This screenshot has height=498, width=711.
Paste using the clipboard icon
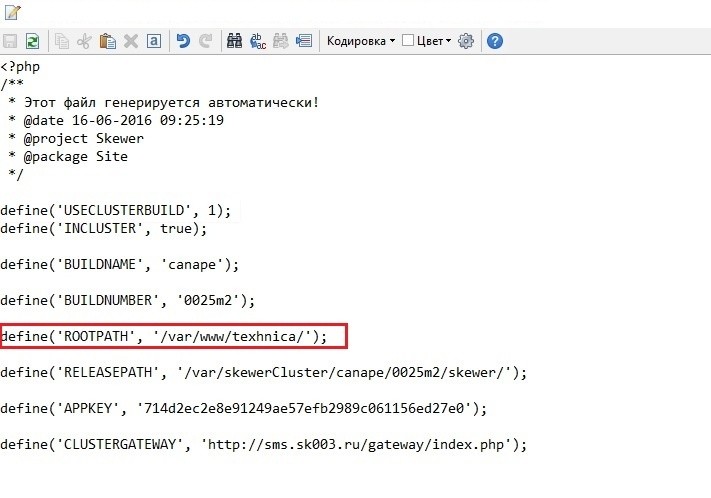(x=108, y=41)
